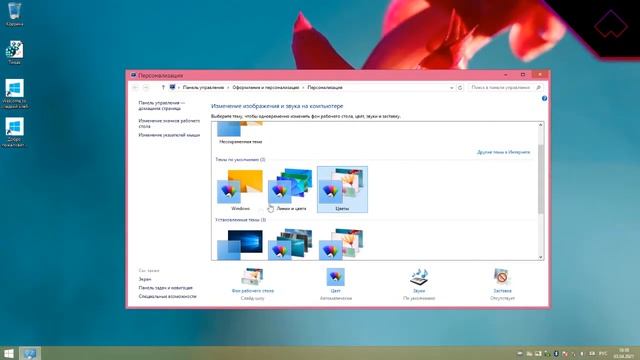Open 'Специальные возможности' link
640x360 pixels.
click(x=167, y=296)
